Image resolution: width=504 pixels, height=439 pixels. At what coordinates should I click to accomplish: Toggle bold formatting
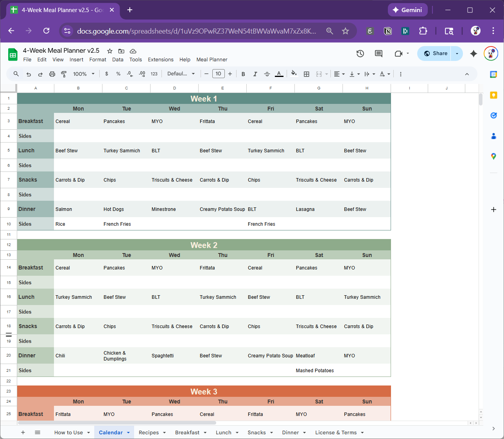tap(243, 74)
